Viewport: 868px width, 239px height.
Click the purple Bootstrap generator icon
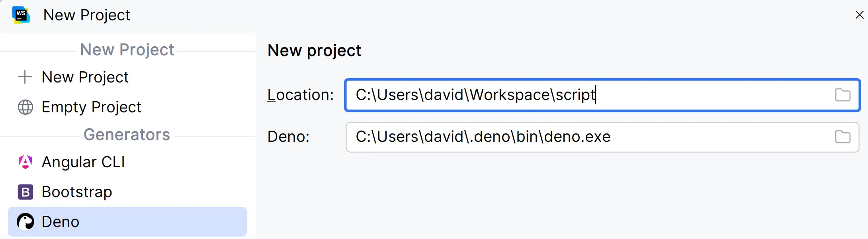(x=25, y=192)
